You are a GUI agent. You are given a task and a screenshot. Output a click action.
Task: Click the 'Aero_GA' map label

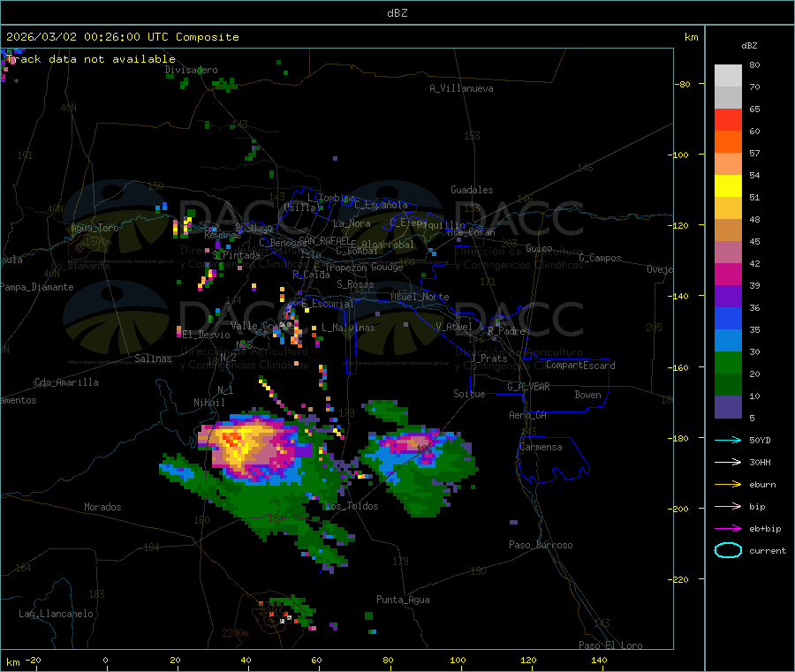click(528, 415)
